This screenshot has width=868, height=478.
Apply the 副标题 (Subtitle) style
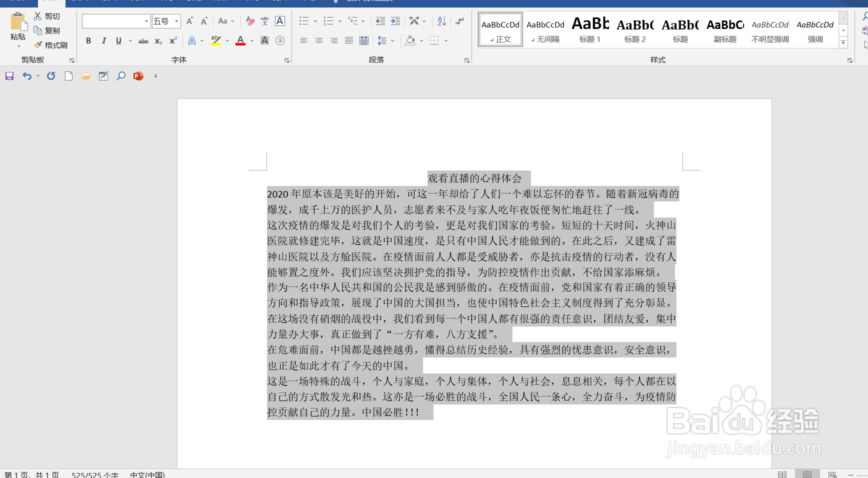pyautogui.click(x=725, y=30)
